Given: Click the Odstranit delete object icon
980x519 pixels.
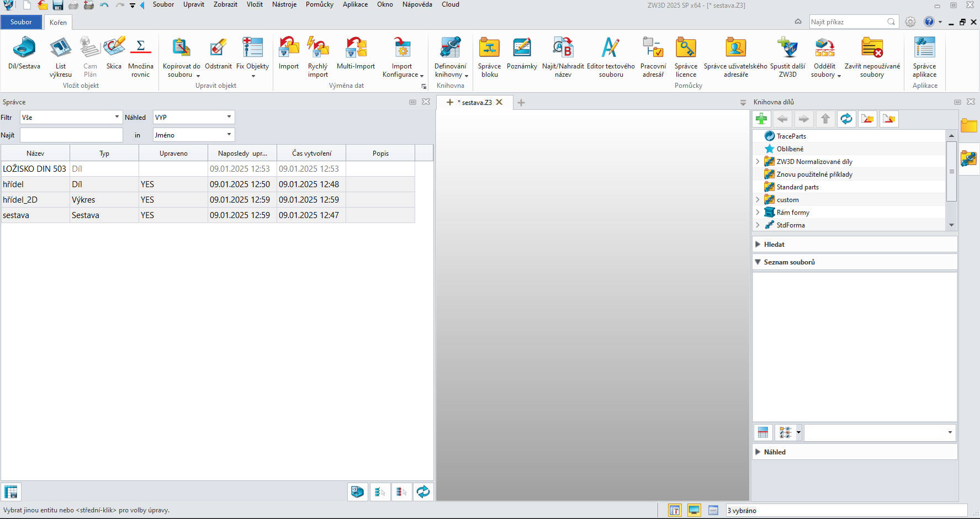Looking at the screenshot, I should point(218,54).
